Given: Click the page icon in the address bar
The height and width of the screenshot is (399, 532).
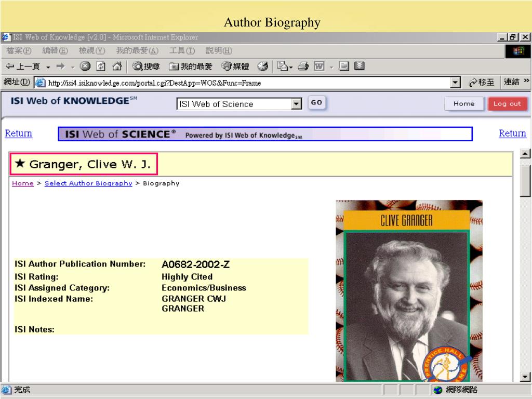Looking at the screenshot, I should pos(41,83).
